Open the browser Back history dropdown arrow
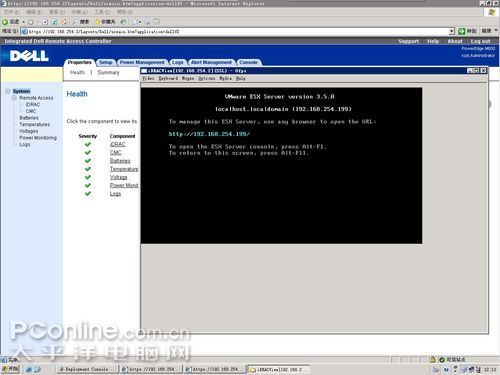The width and height of the screenshot is (500, 375). click(x=24, y=22)
